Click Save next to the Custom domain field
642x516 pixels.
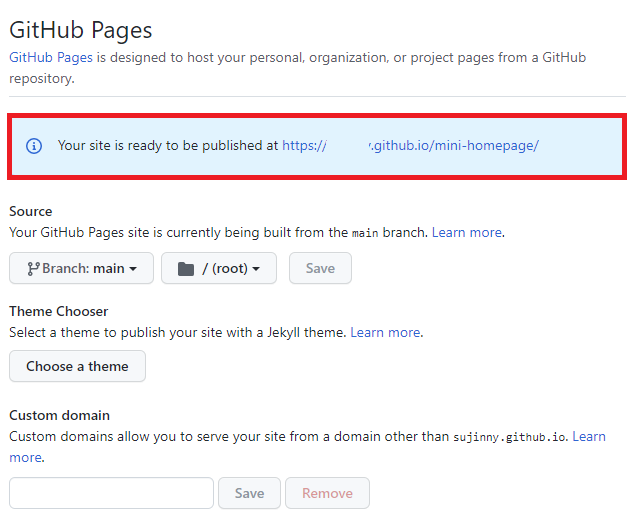coord(249,493)
